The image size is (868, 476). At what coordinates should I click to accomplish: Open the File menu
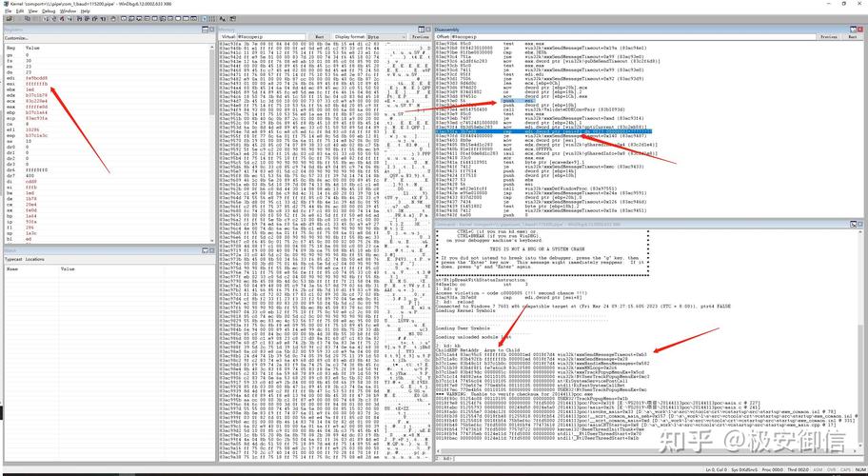[x=9, y=11]
